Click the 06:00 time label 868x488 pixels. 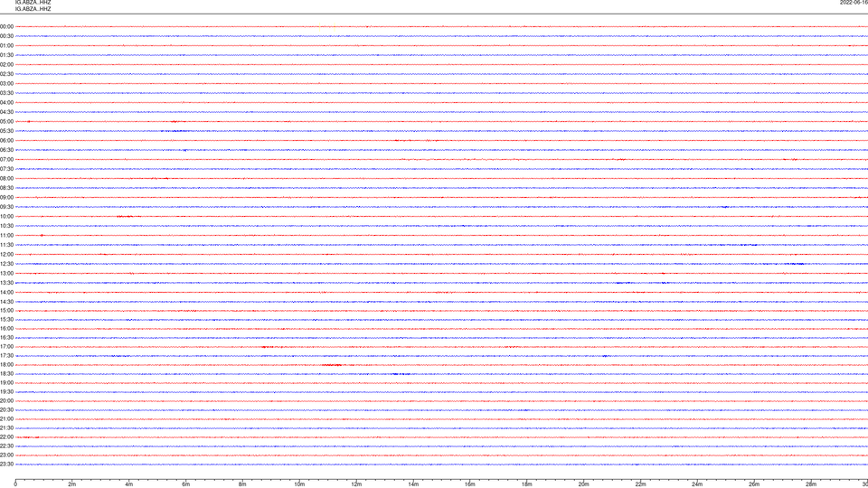click(6, 141)
